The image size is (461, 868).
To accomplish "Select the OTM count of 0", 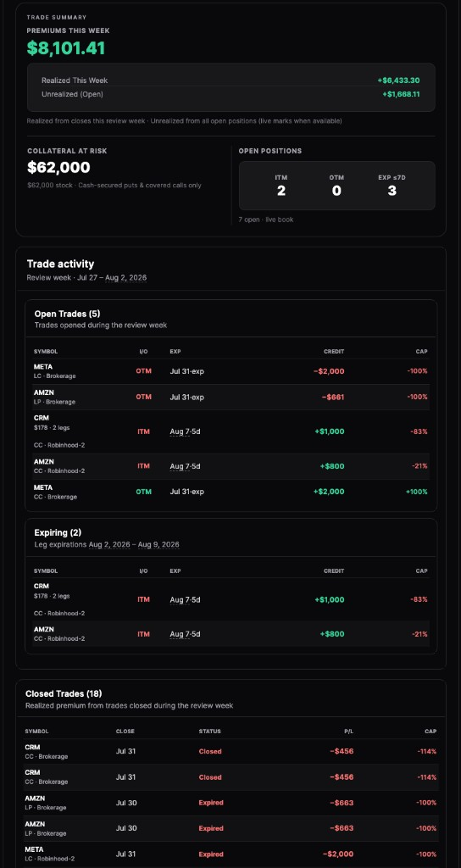I will 336,191.
